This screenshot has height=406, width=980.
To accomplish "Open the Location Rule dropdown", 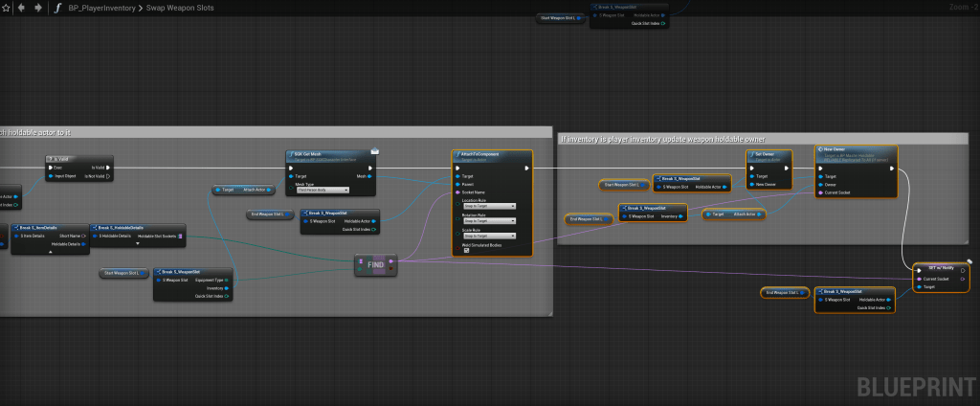I will [x=488, y=206].
